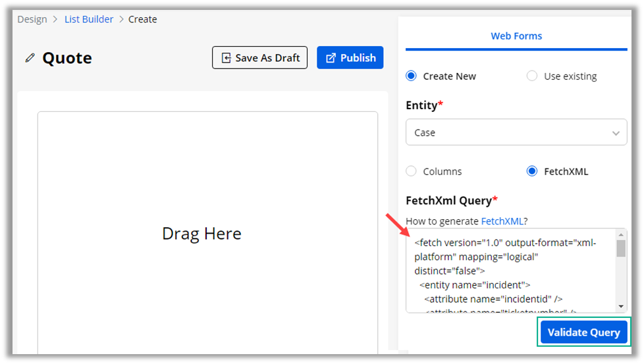Viewport: 644px width, 364px height.
Task: Select the FetchXML radio option
Action: (532, 172)
